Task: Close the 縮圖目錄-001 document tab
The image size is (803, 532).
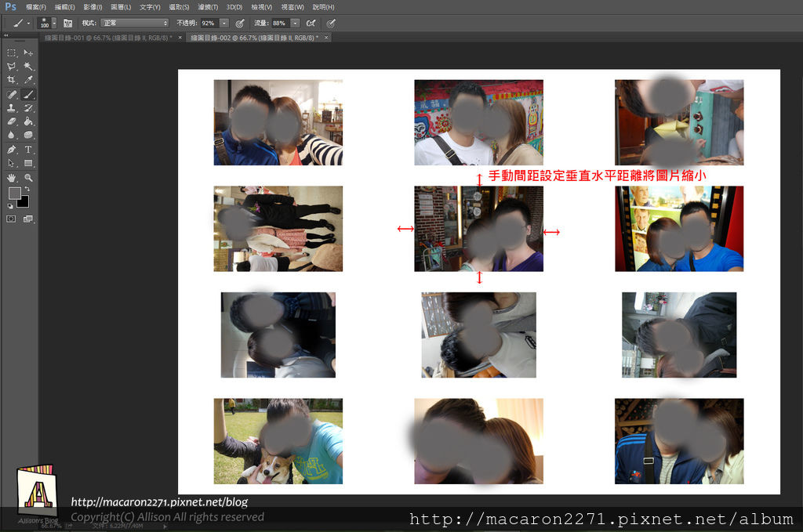Action: coord(180,38)
